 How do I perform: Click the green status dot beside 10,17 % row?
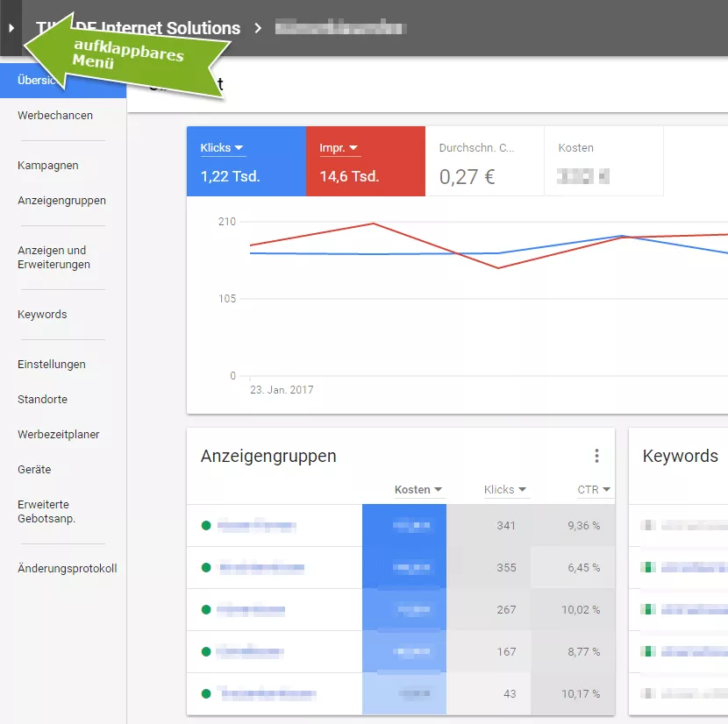pyautogui.click(x=206, y=694)
